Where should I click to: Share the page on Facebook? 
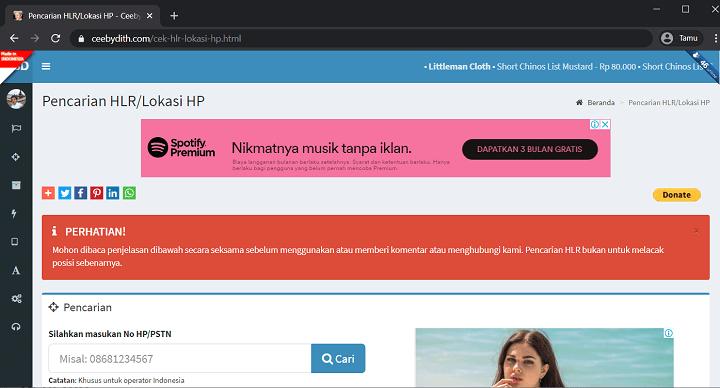click(80, 193)
